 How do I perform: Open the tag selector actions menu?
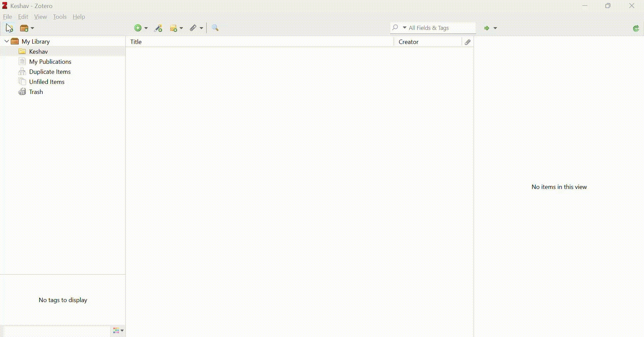point(118,331)
